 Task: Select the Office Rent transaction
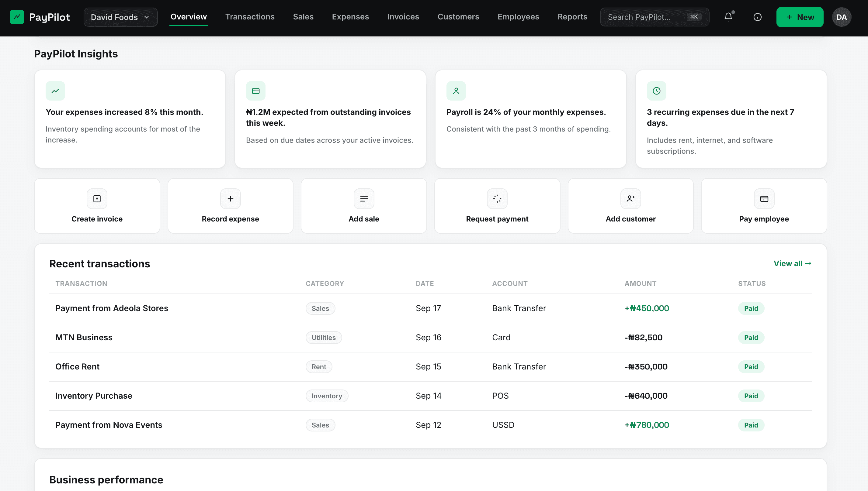[x=430, y=366]
